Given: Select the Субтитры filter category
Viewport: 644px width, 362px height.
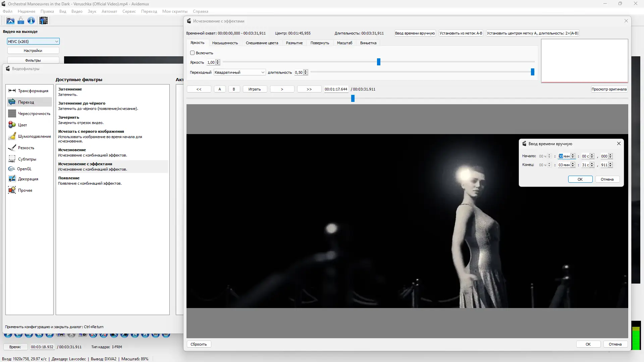Looking at the screenshot, I should [x=27, y=159].
